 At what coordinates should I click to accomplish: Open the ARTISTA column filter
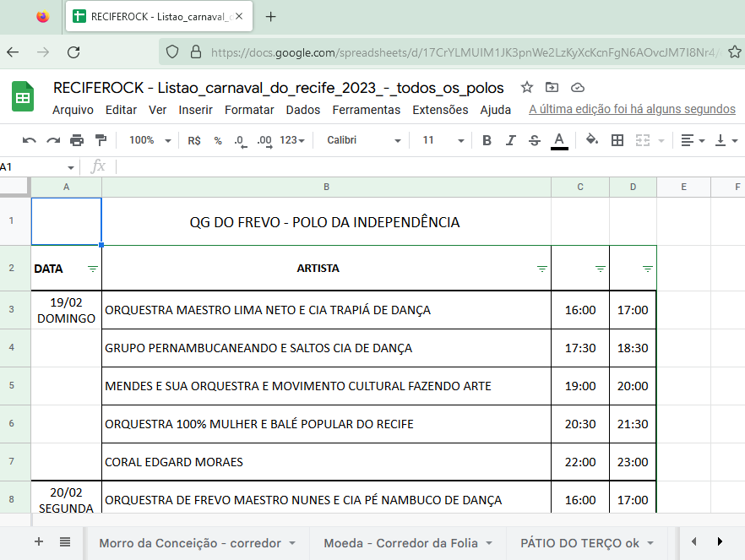541,269
